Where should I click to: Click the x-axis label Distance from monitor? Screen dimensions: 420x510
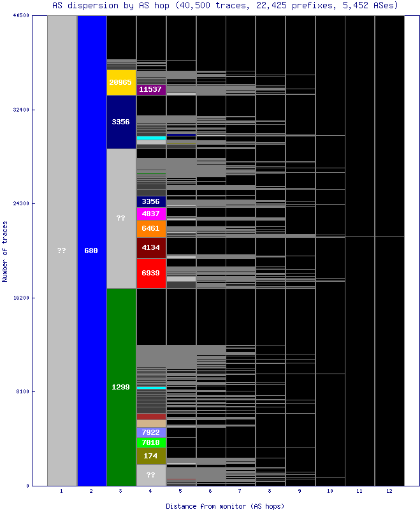tap(224, 506)
